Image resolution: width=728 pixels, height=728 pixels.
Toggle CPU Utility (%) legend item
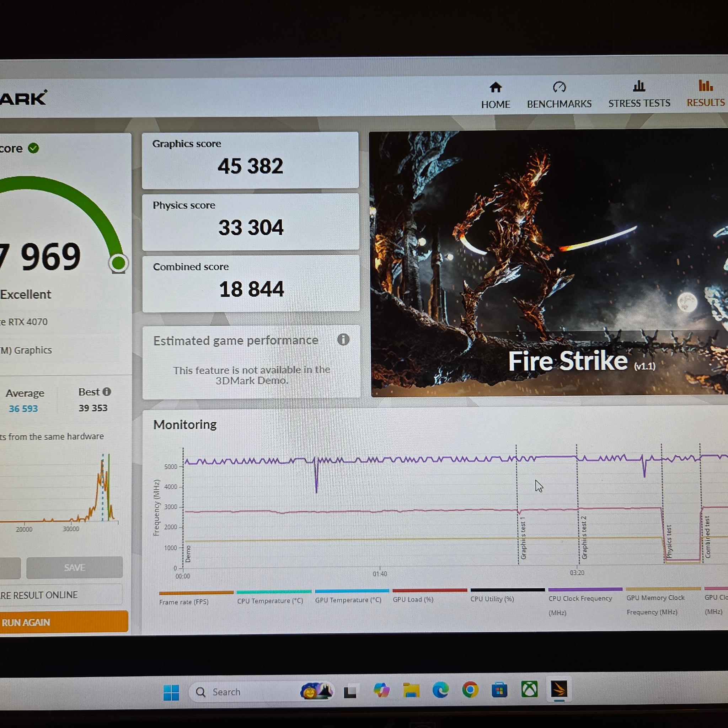click(x=507, y=596)
